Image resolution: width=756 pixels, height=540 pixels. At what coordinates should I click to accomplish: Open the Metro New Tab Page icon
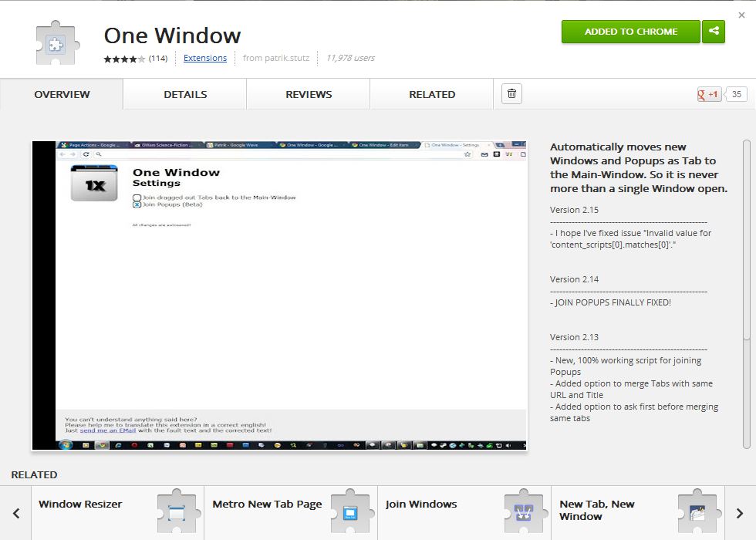350,512
